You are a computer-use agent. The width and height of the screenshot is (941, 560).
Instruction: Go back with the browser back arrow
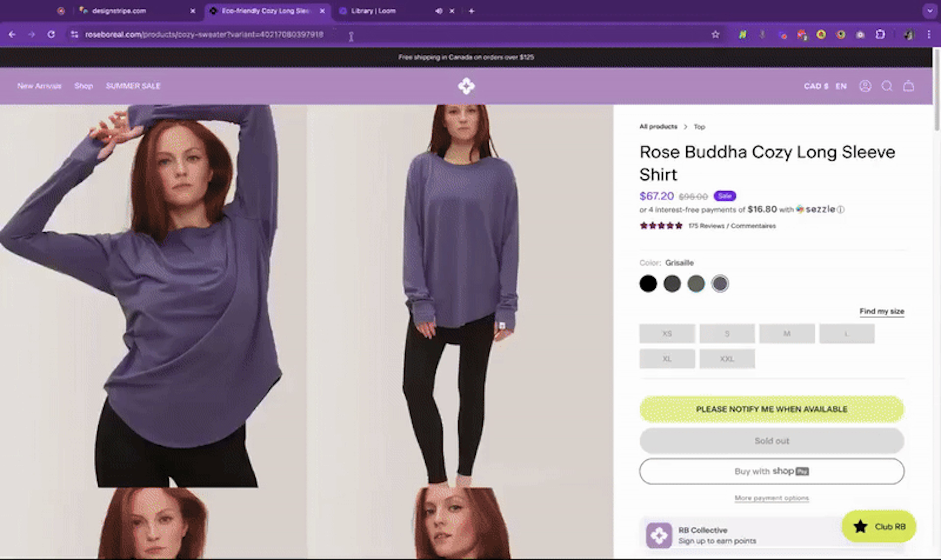tap(12, 34)
